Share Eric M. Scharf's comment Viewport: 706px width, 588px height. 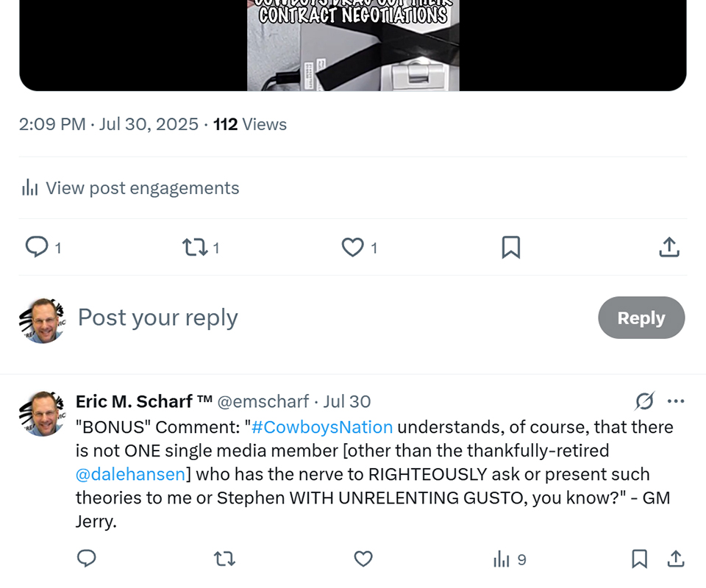(x=675, y=559)
